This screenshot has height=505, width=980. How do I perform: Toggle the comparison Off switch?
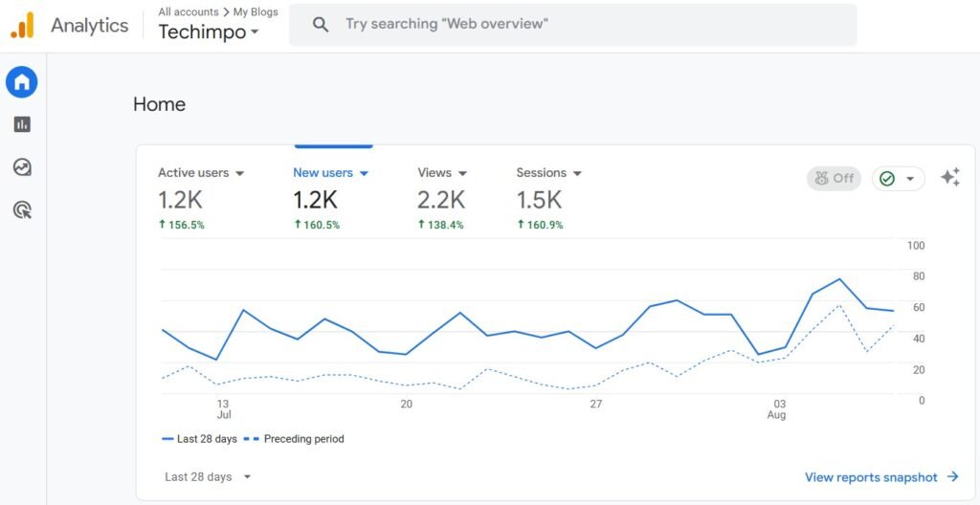pyautogui.click(x=834, y=179)
